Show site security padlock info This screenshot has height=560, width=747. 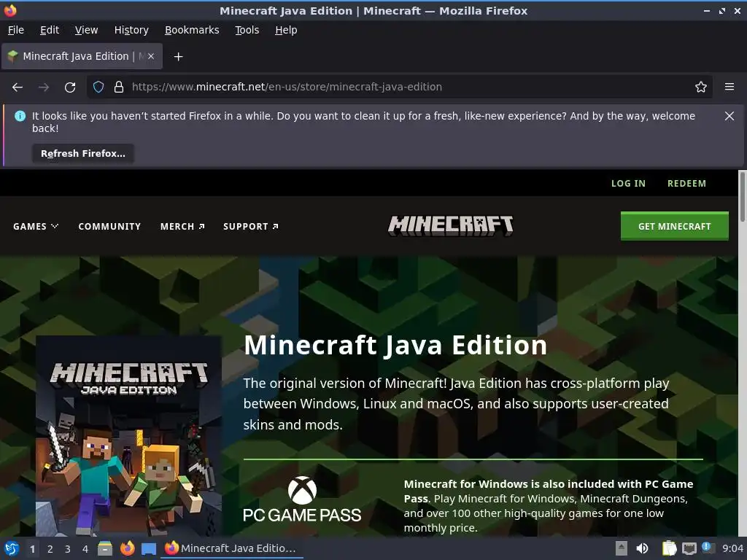tap(119, 87)
